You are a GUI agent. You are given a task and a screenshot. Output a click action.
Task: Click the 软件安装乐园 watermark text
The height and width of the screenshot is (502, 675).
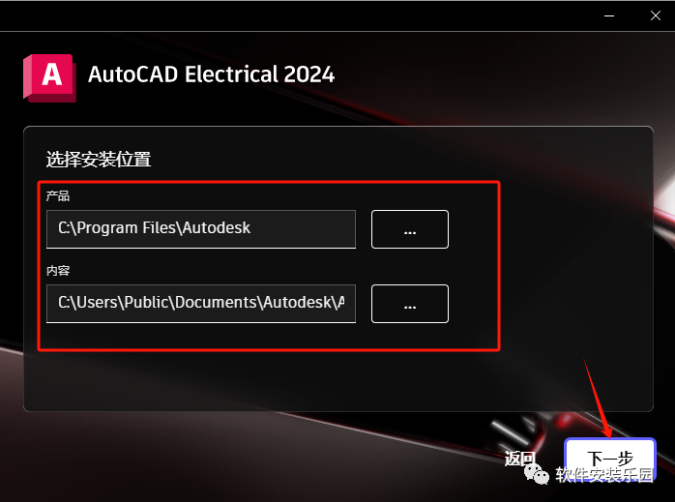pos(604,474)
